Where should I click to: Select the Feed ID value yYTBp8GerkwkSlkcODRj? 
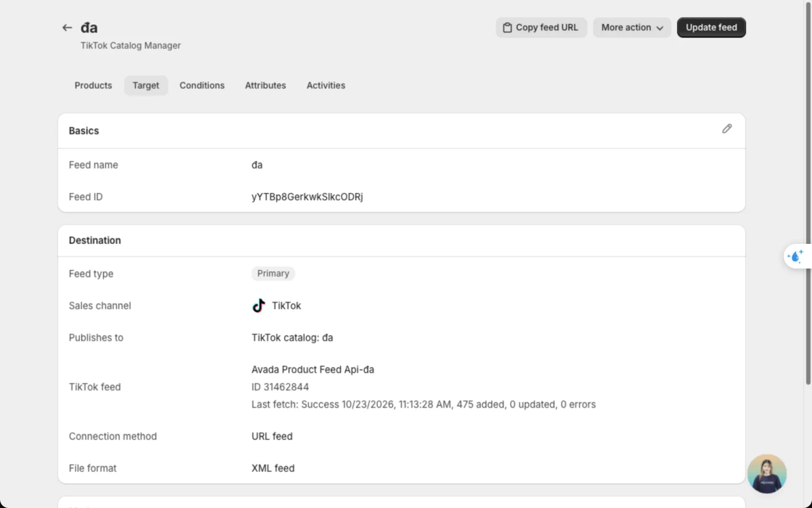(x=307, y=197)
